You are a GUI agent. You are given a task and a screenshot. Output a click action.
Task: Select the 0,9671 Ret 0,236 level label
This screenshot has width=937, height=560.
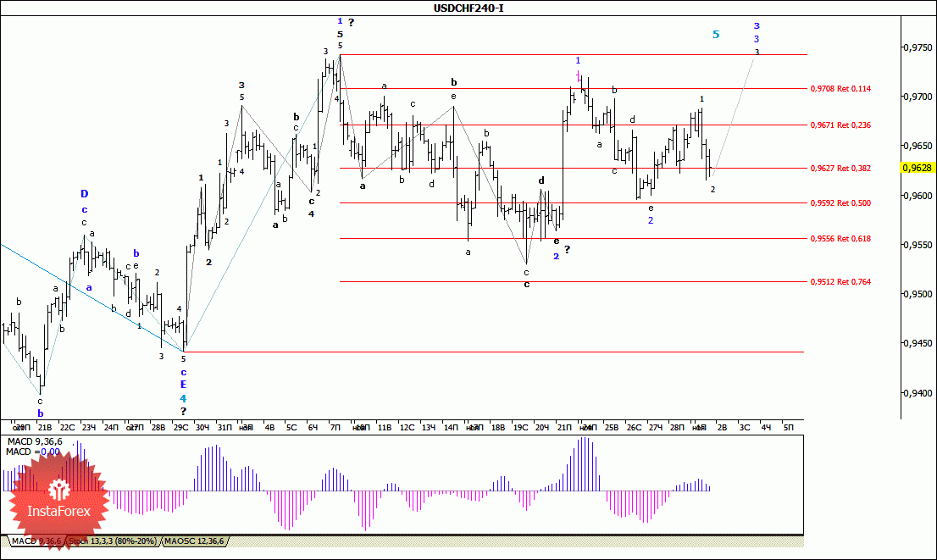click(x=840, y=125)
